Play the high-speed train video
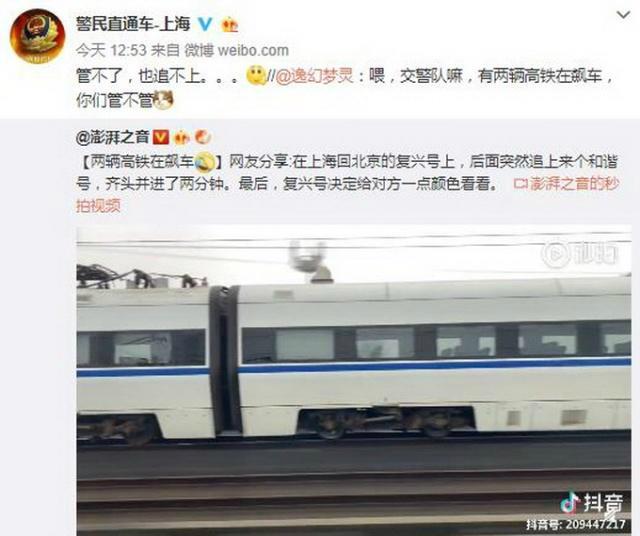640x536 pixels. pos(354,381)
